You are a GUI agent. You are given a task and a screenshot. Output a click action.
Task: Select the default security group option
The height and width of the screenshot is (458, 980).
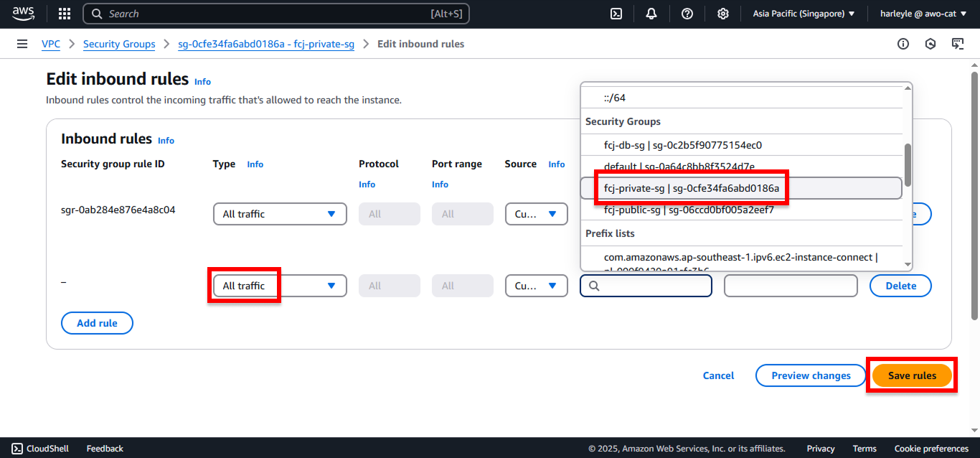tap(740, 167)
